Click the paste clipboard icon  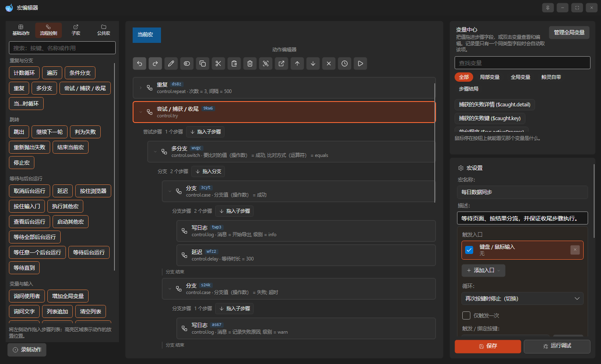234,63
